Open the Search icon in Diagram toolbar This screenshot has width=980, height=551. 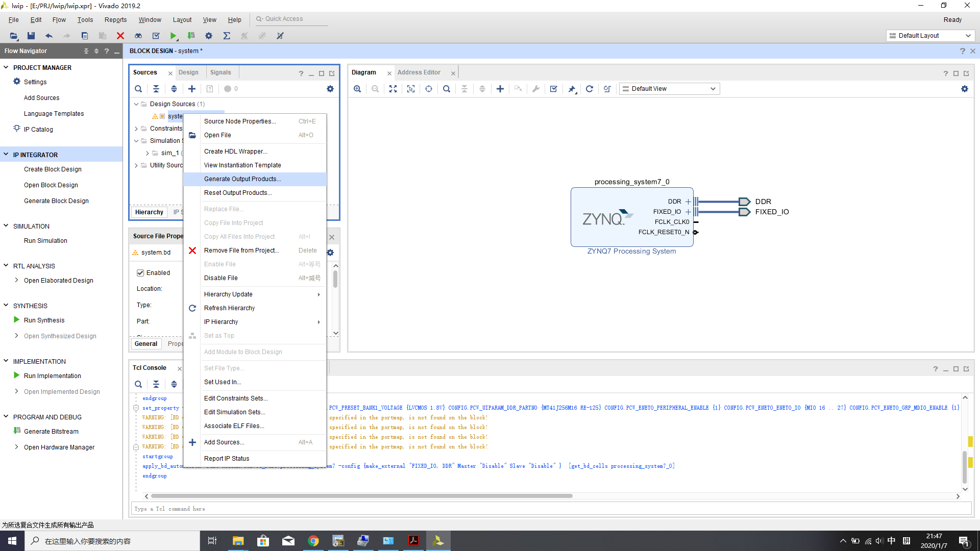click(x=447, y=88)
